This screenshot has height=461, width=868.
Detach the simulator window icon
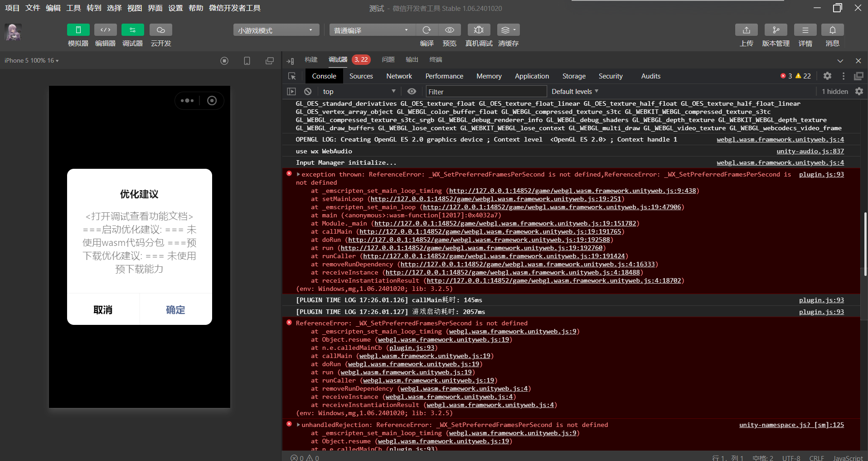click(270, 61)
